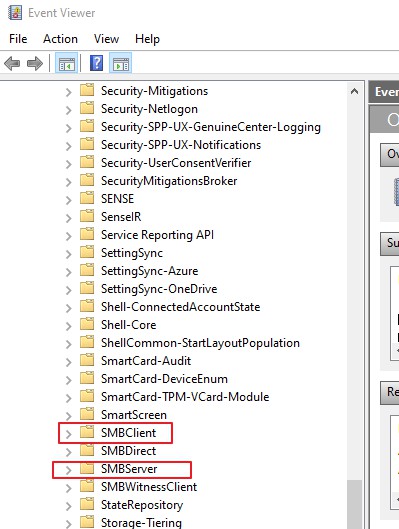The width and height of the screenshot is (399, 529).
Task: Expand the StateRepository tree node
Action: tap(68, 506)
